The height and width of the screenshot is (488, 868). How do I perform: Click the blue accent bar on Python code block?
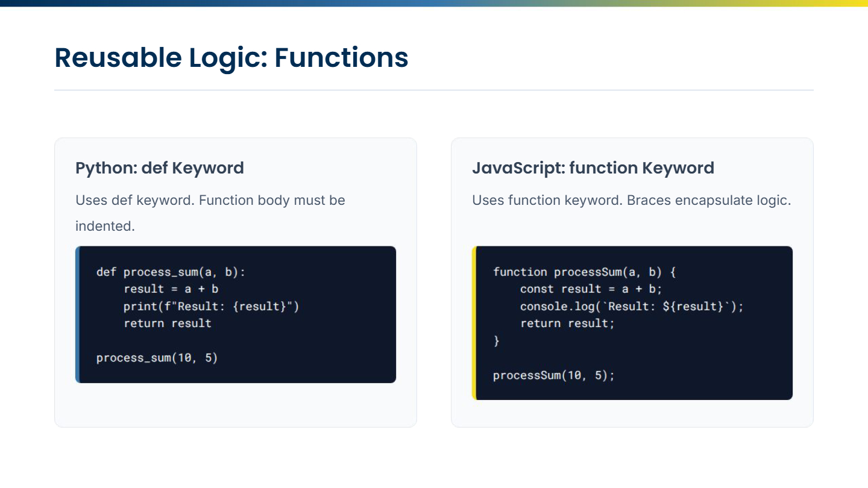click(x=77, y=314)
